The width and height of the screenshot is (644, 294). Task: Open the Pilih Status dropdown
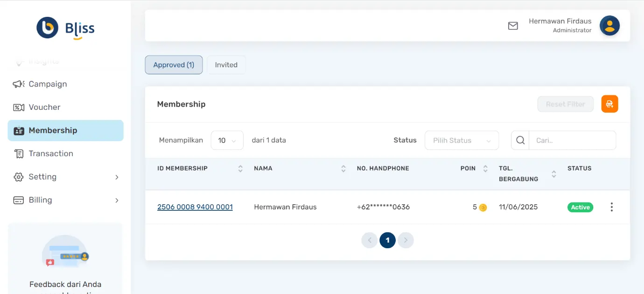point(462,140)
